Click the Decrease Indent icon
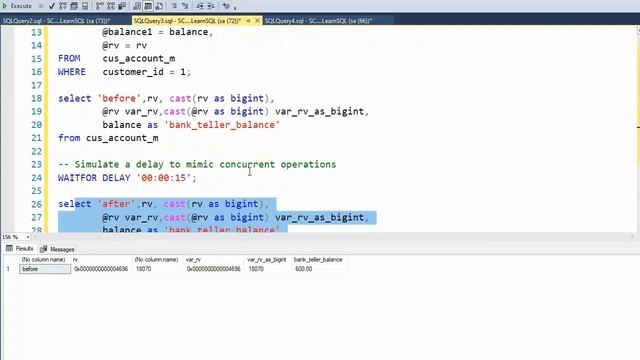The image size is (640, 360). pos(200,6)
